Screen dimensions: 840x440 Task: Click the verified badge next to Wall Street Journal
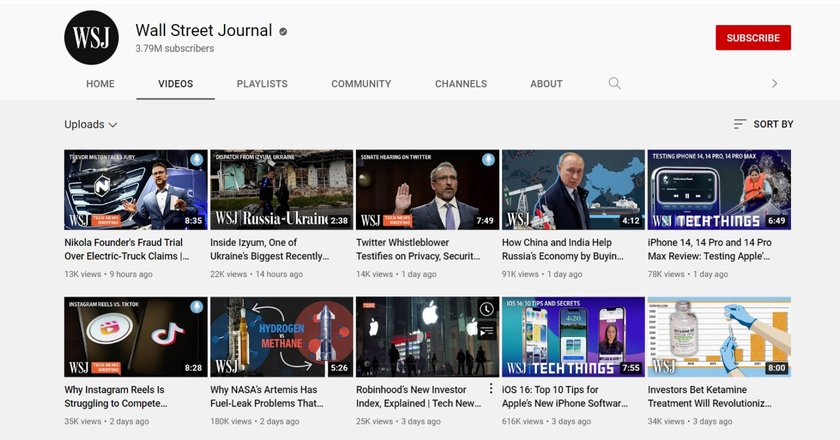283,32
